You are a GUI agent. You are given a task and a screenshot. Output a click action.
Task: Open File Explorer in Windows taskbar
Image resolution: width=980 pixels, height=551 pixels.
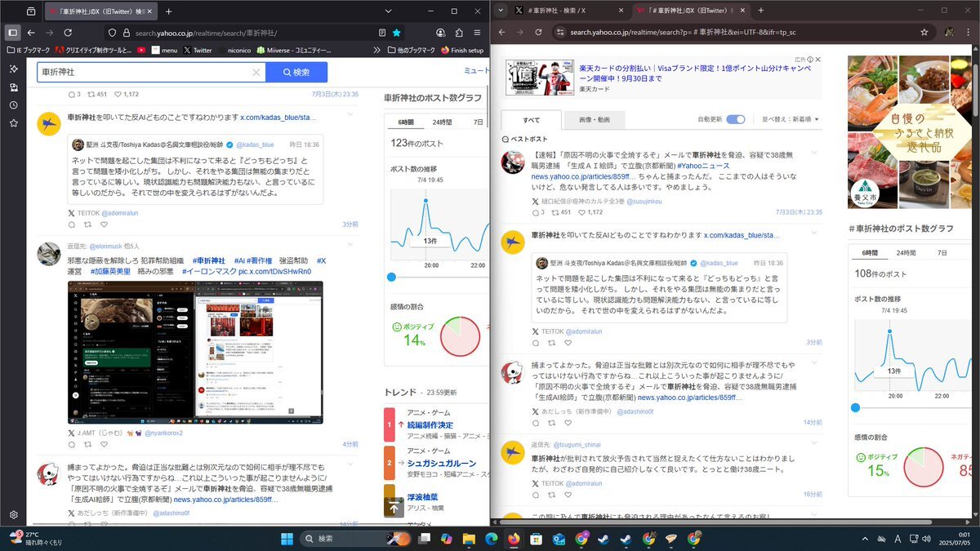(x=469, y=539)
